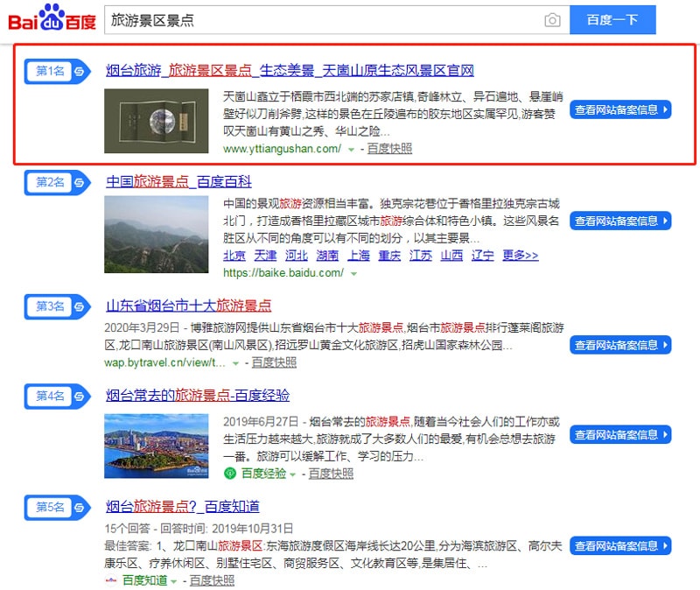This screenshot has width=700, height=590.
Task: Click the 第2名 rank badge icon
Action: (x=58, y=182)
